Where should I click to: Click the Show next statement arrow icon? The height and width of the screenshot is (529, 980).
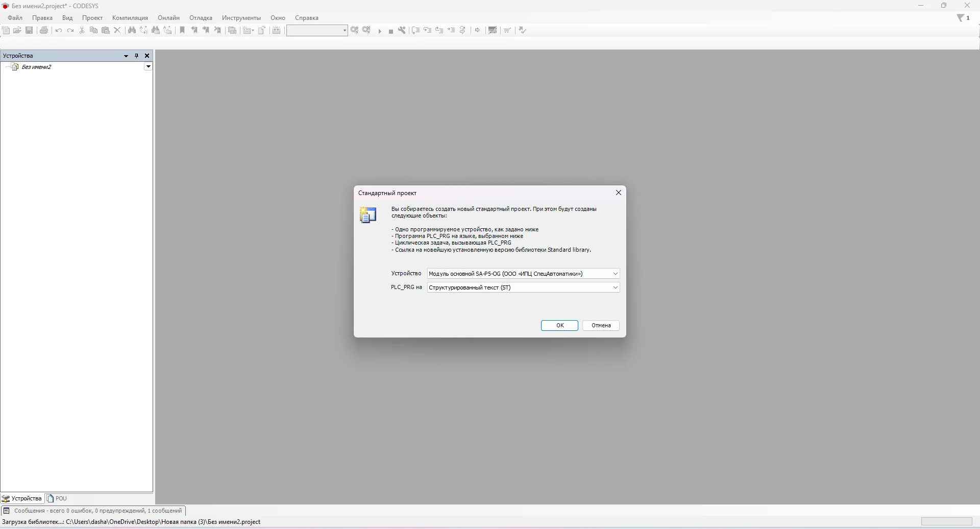pos(478,31)
